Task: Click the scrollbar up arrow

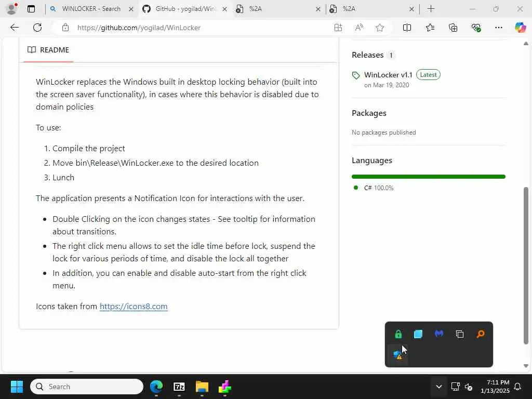Action: [526, 44]
